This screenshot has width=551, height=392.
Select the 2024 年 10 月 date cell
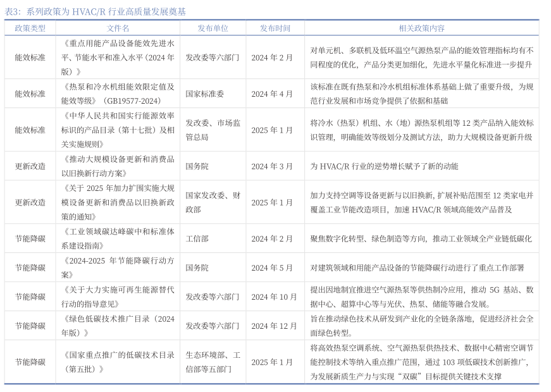[x=274, y=297]
